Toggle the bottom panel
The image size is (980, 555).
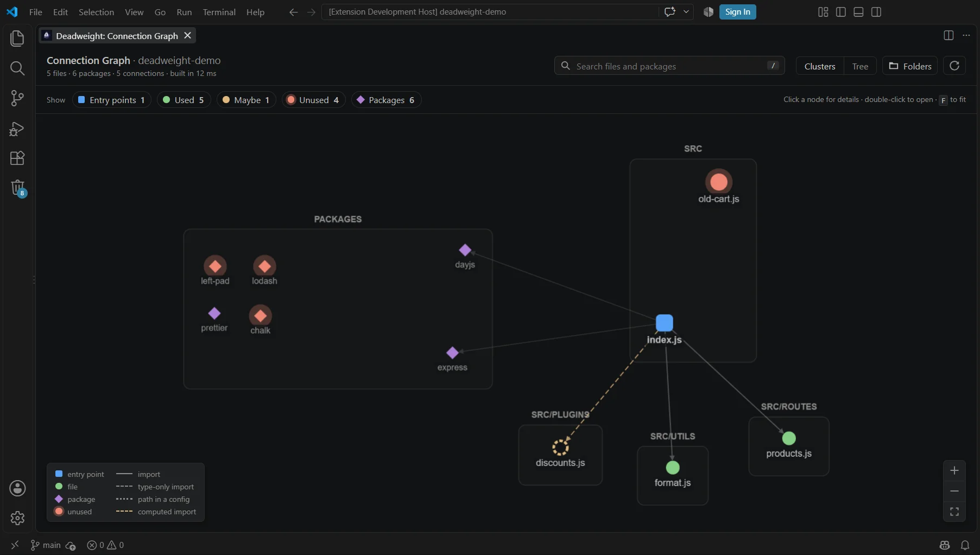(858, 12)
